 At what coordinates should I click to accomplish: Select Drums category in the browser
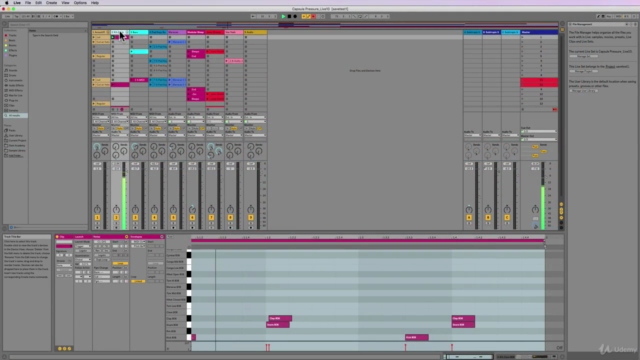click(x=13, y=75)
